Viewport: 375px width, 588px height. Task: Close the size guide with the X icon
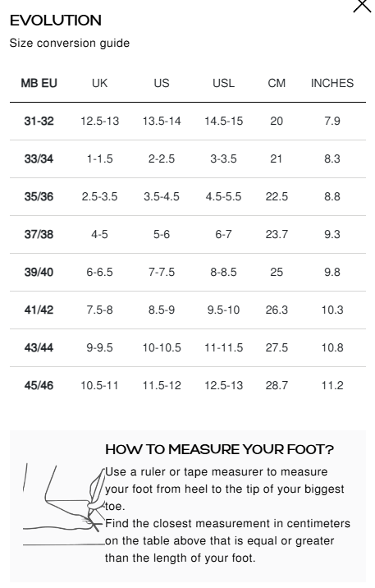(362, 6)
